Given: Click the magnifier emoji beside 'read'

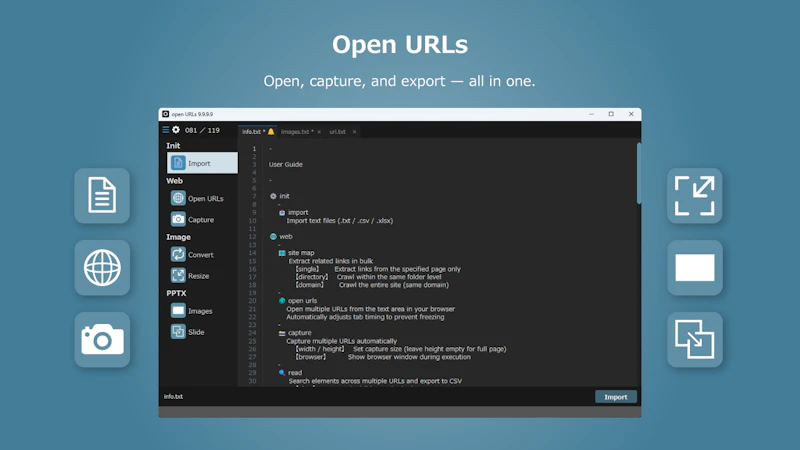Looking at the screenshot, I should (x=282, y=372).
